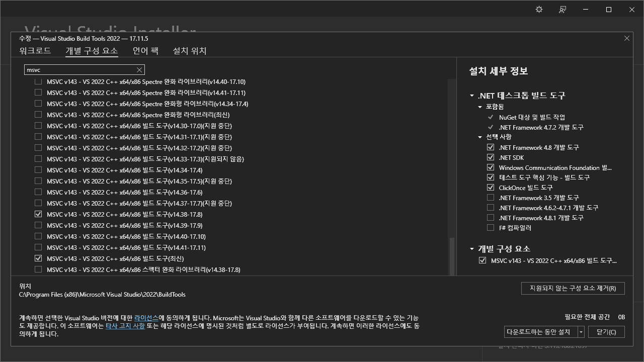Open the 타사 고지 사항 link
The height and width of the screenshot is (362, 644).
pos(125,326)
